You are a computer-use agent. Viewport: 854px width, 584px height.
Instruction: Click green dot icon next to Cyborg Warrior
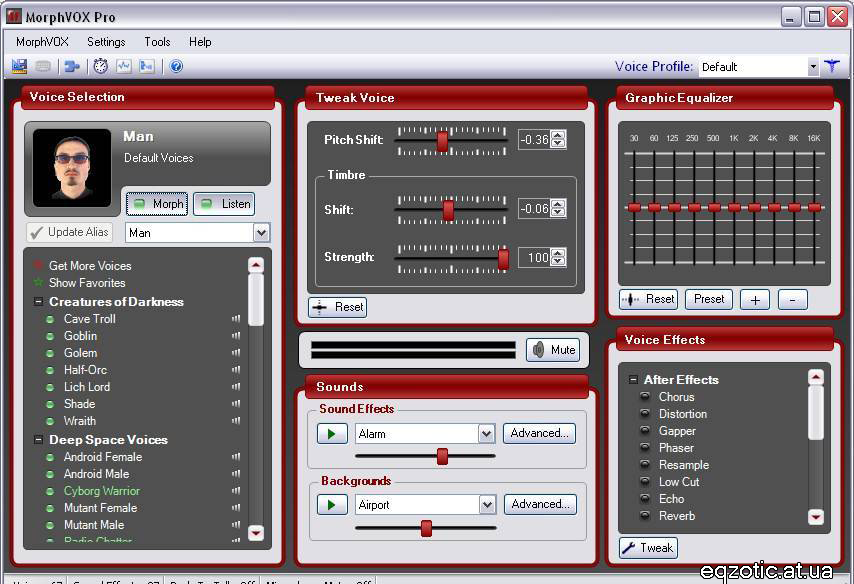(50, 491)
